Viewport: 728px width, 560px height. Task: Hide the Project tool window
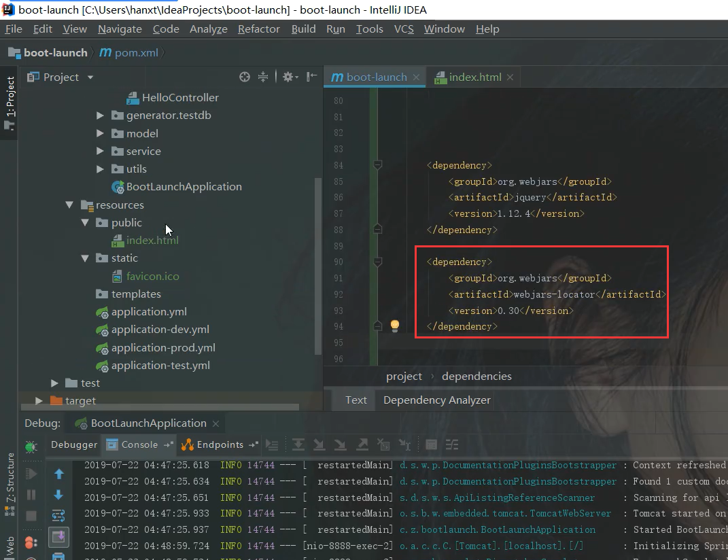[x=311, y=77]
